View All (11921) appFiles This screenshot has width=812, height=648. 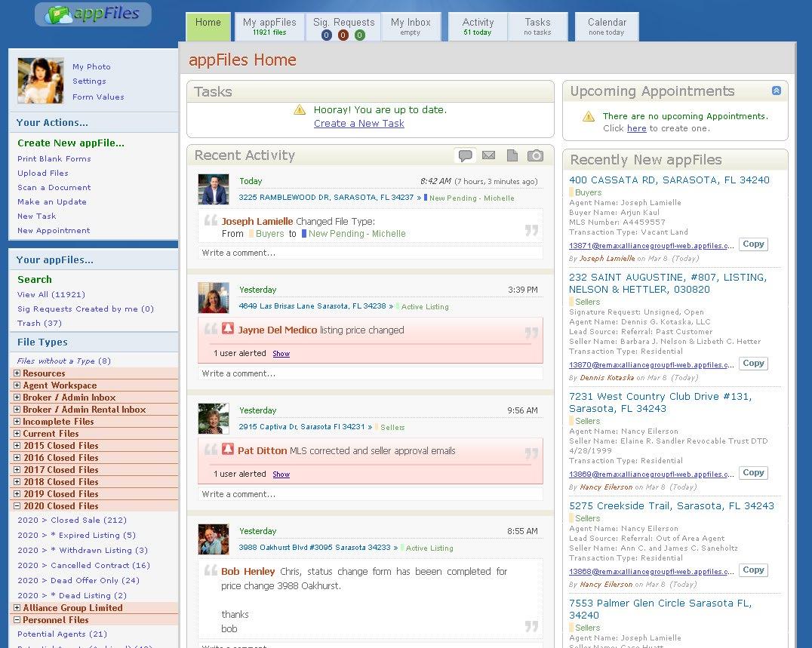coord(51,294)
